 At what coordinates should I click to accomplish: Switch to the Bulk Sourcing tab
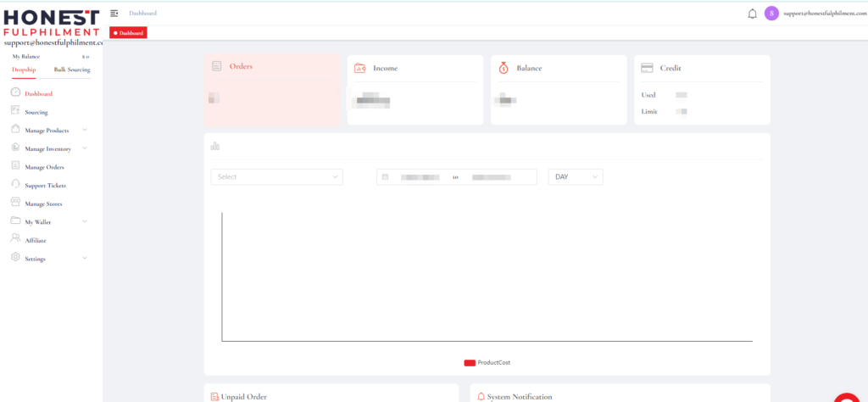tap(71, 70)
